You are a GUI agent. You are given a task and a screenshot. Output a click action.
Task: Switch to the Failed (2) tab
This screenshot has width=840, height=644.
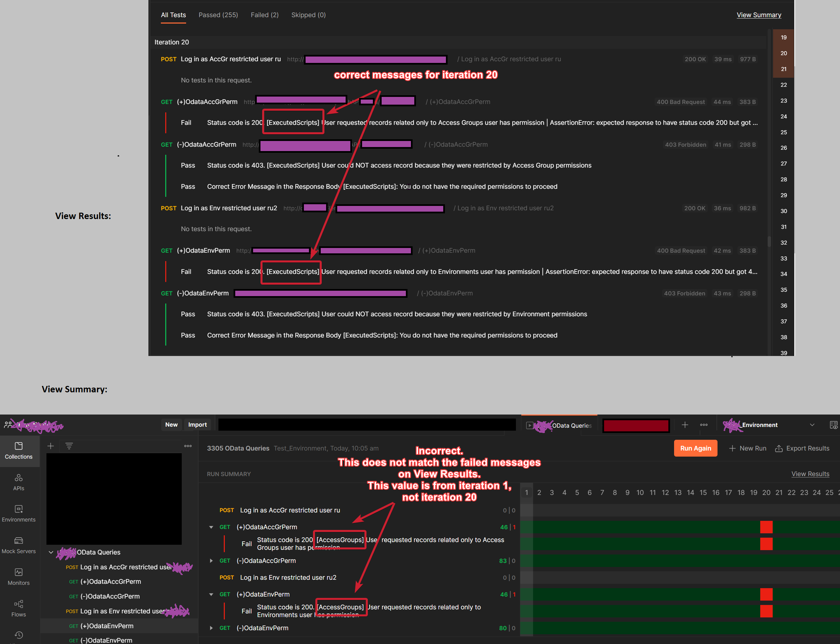click(265, 15)
